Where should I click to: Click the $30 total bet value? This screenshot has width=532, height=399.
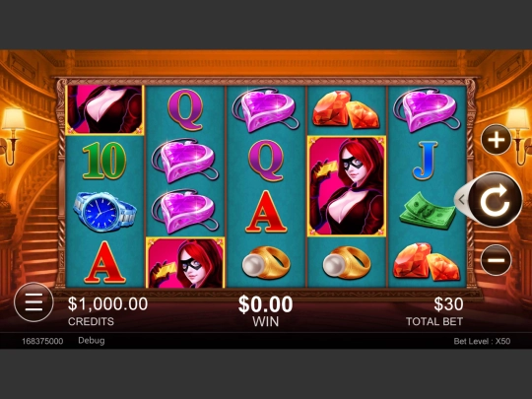pyautogui.click(x=448, y=304)
